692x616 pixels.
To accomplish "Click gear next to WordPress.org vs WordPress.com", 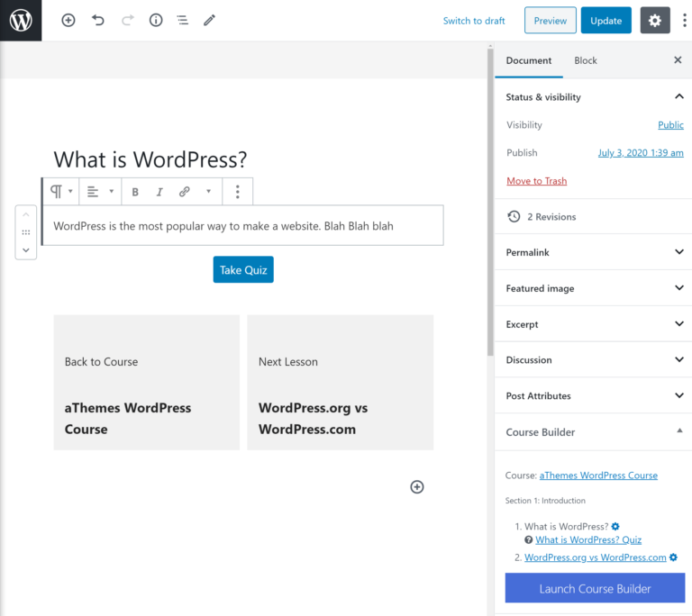I will (x=673, y=557).
